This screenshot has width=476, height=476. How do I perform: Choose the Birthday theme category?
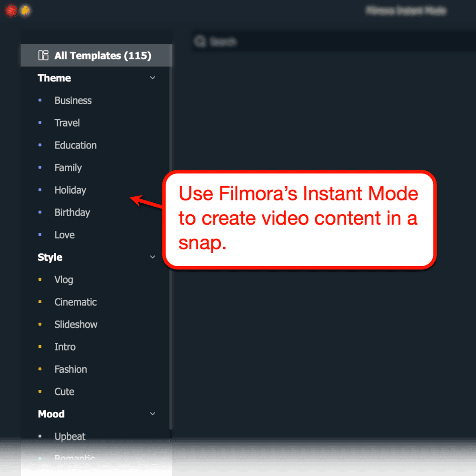(x=72, y=212)
